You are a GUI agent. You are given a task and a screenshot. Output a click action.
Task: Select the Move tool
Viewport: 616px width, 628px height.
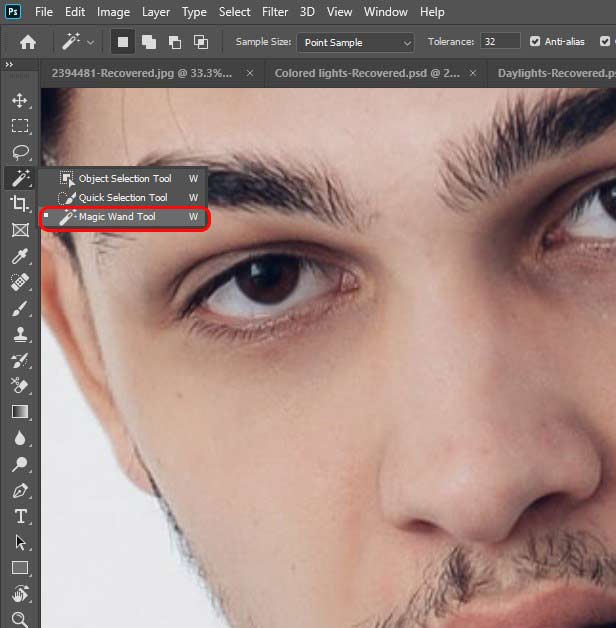coord(20,101)
